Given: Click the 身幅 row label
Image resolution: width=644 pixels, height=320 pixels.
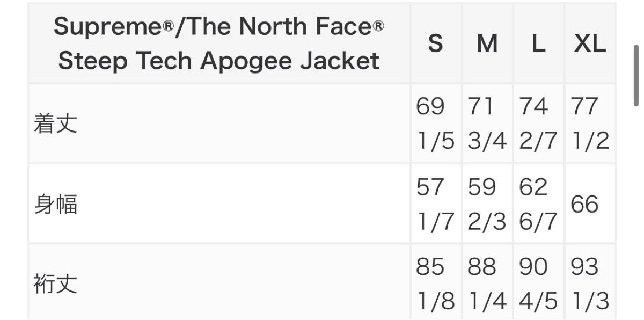Looking at the screenshot, I should 56,205.
